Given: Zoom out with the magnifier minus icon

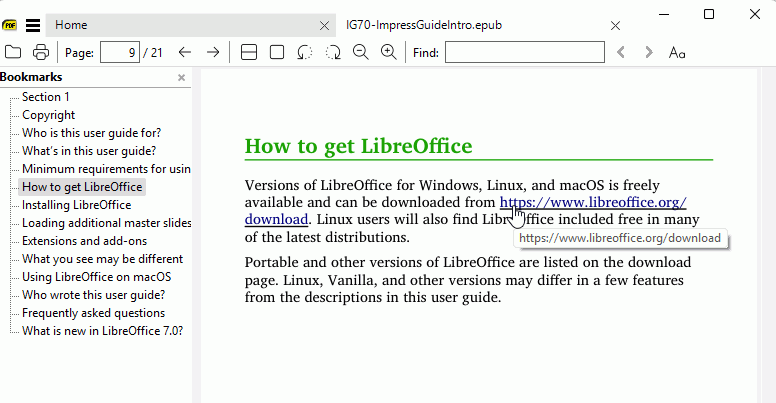Looking at the screenshot, I should coord(361,52).
